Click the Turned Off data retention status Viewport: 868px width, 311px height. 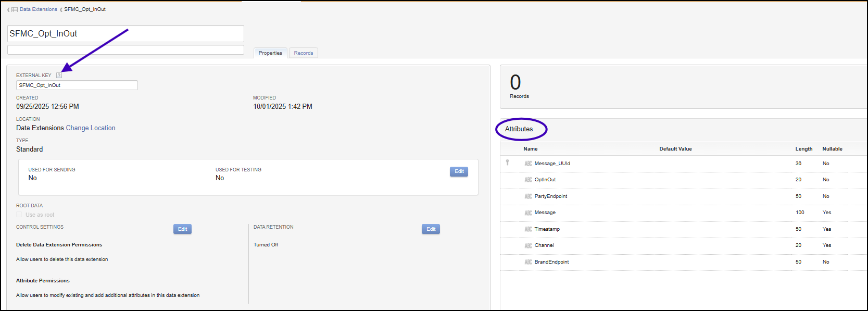tap(266, 245)
